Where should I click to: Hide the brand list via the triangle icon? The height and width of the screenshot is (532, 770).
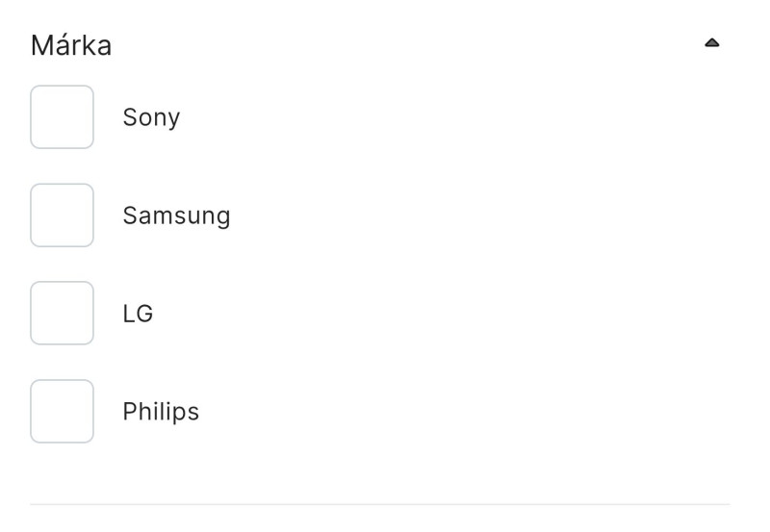point(711,43)
